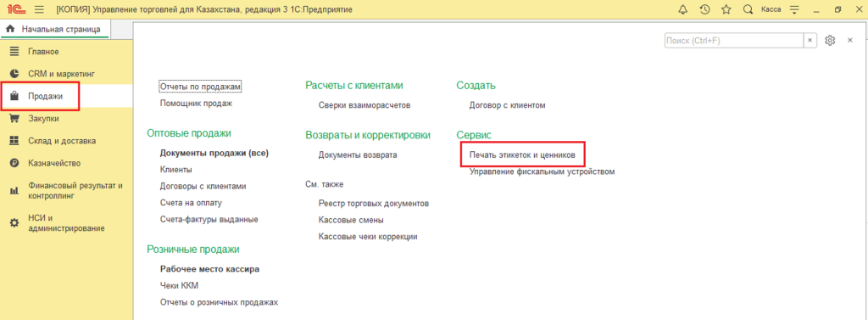Screen dimensions: 868x320
Task: Open Счета-фактуры выданные
Action: tap(209, 220)
